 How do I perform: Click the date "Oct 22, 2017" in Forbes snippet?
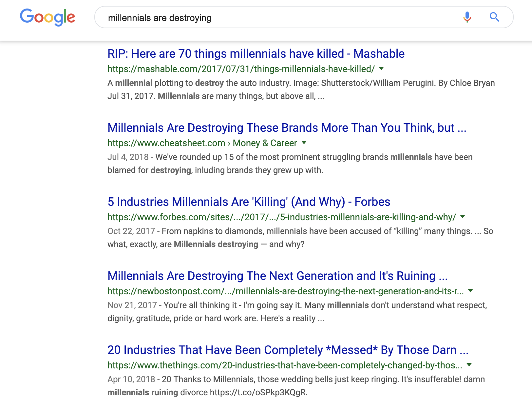(x=131, y=231)
